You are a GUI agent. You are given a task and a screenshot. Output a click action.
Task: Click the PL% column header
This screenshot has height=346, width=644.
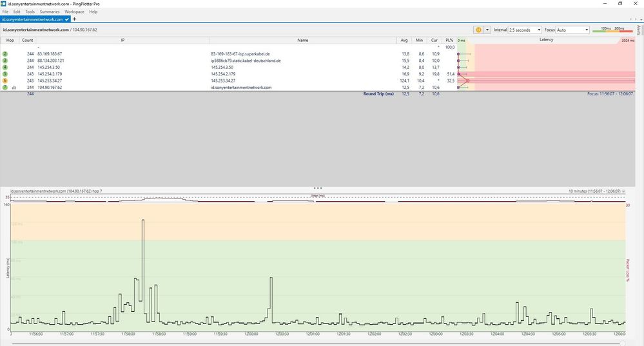(449, 40)
